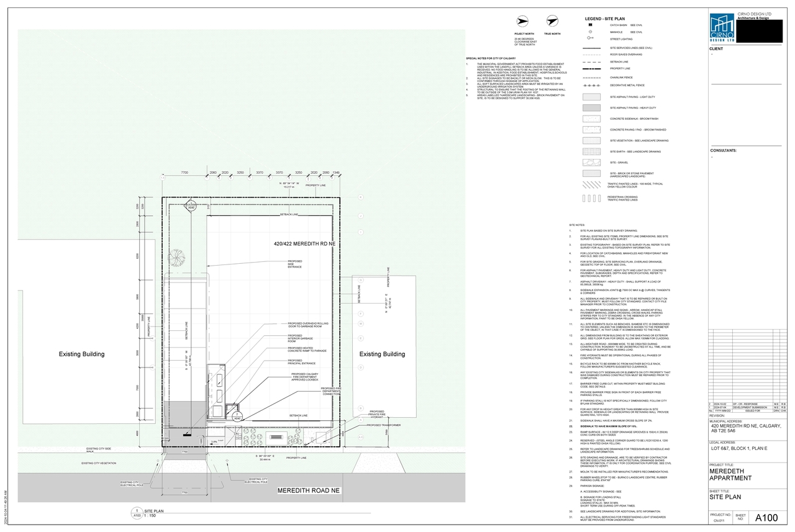Click the "1 : 150" scale text
The height and width of the screenshot is (532, 795).
point(150,516)
